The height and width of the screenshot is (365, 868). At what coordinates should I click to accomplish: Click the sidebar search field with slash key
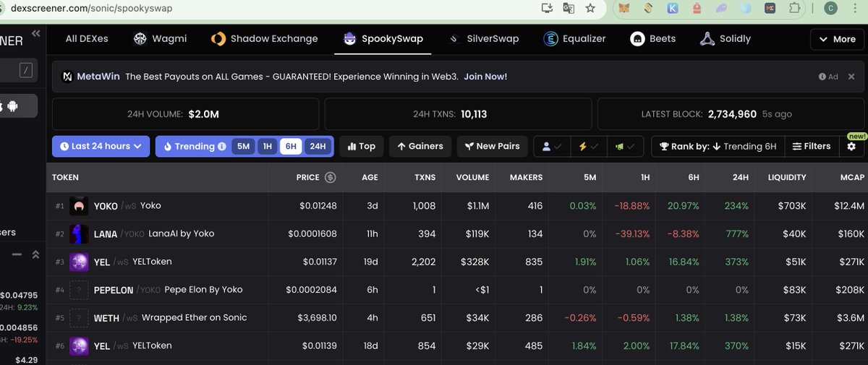(17, 70)
